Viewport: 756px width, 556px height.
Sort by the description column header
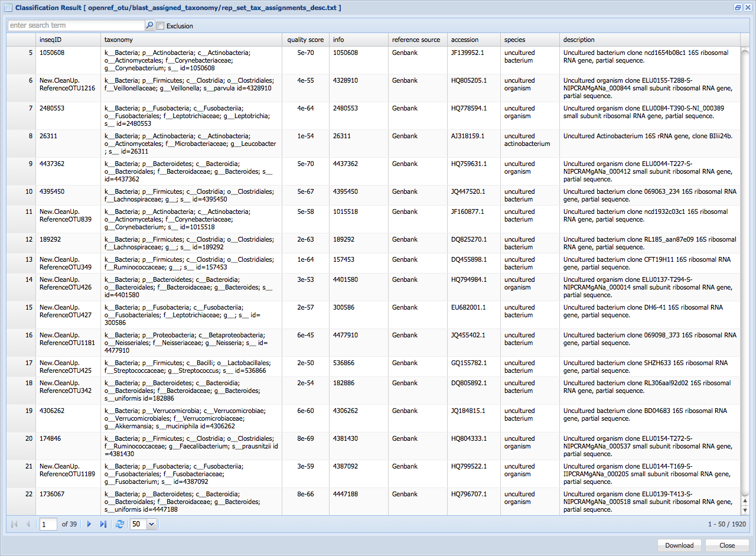pyautogui.click(x=650, y=40)
